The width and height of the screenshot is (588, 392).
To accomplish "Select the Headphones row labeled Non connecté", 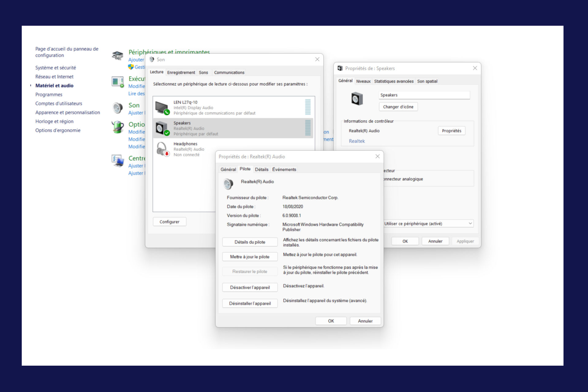I will coord(233,149).
